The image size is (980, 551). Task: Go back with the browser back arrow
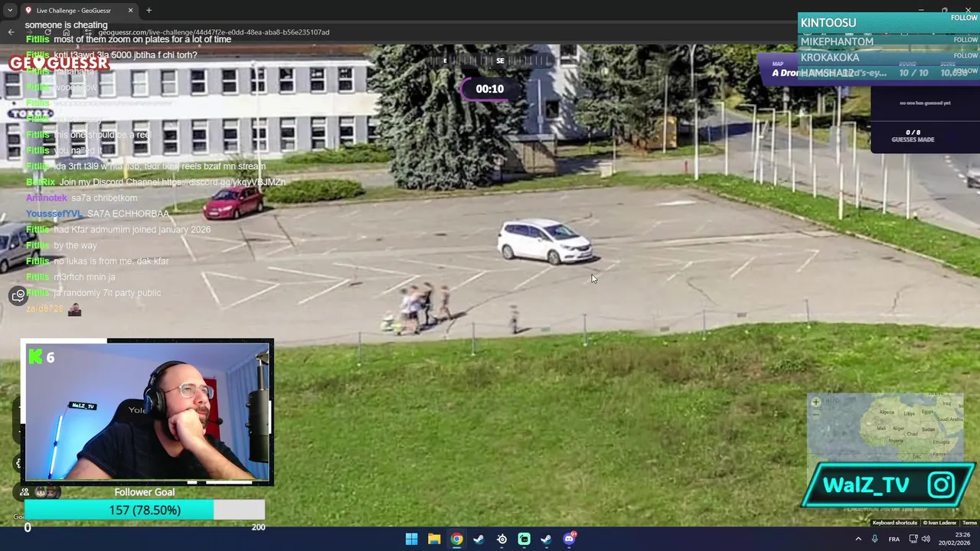(11, 32)
